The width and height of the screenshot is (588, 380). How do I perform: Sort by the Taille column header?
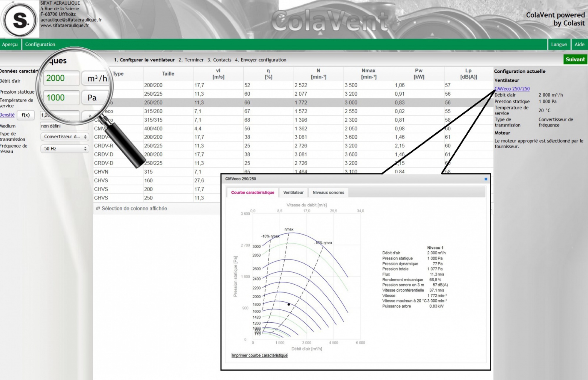tap(168, 74)
